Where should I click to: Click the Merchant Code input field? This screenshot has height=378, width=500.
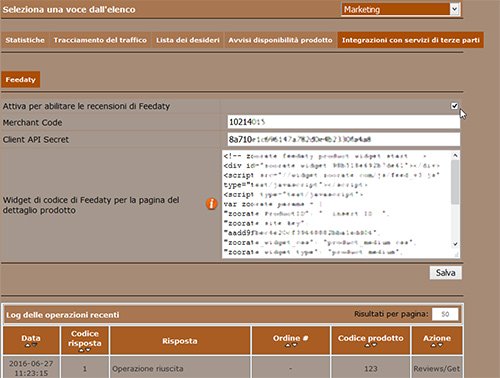[344, 122]
